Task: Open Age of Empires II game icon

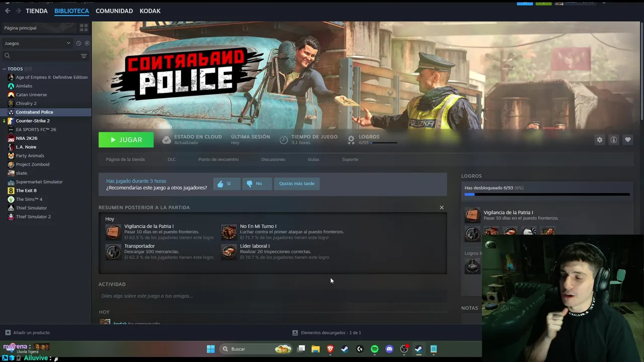Action: 11,77
